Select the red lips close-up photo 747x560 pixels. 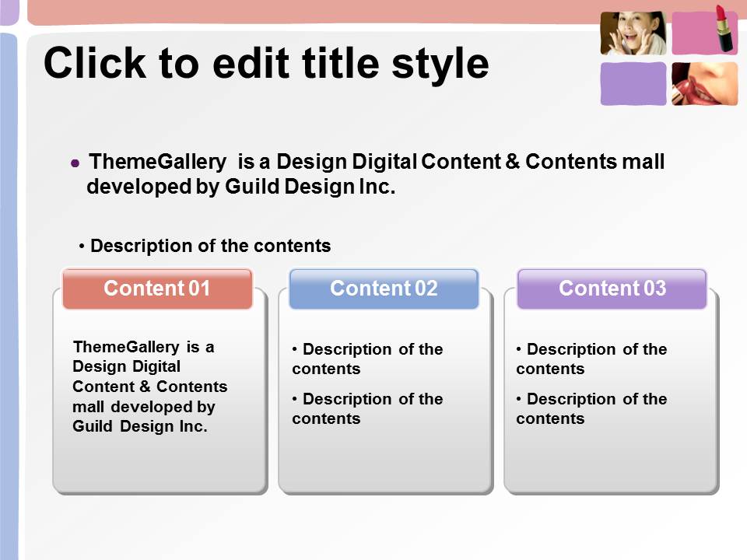click(x=704, y=83)
